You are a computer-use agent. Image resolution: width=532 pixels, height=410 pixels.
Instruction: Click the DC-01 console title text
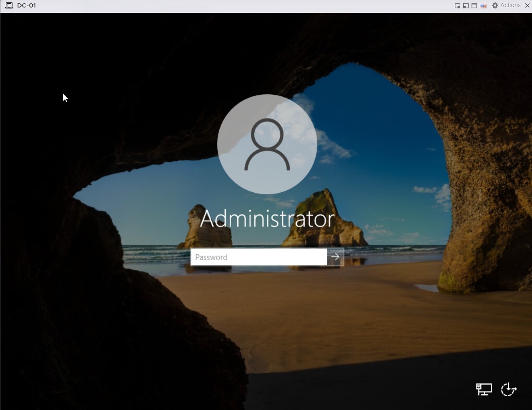click(x=26, y=5)
